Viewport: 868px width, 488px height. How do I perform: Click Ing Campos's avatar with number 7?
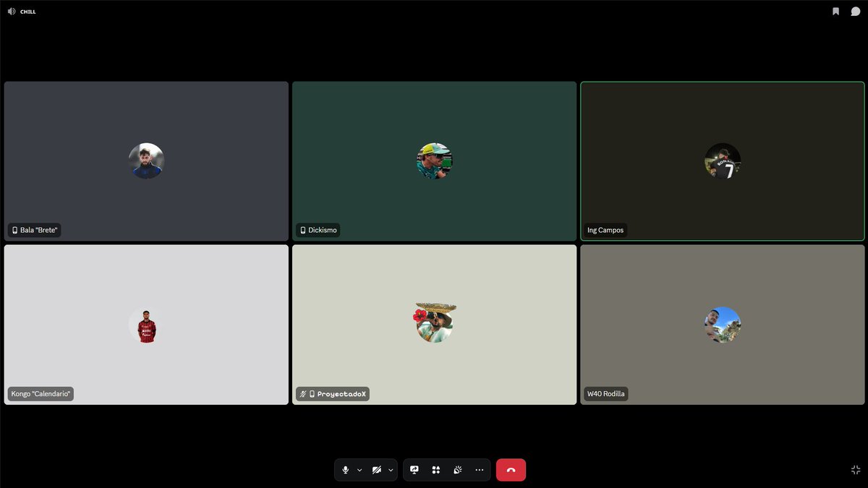[723, 160]
